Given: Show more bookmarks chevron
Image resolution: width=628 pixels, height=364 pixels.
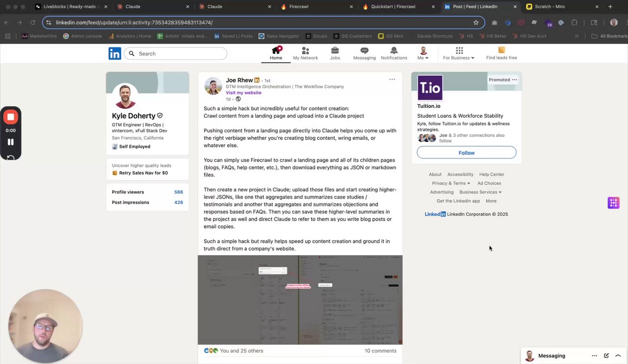Looking at the screenshot, I should (x=576, y=36).
